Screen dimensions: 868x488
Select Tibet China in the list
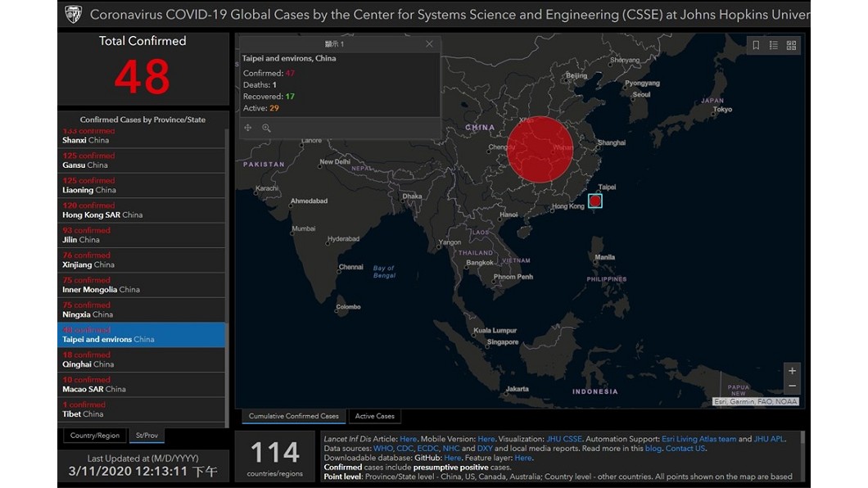[x=141, y=409]
